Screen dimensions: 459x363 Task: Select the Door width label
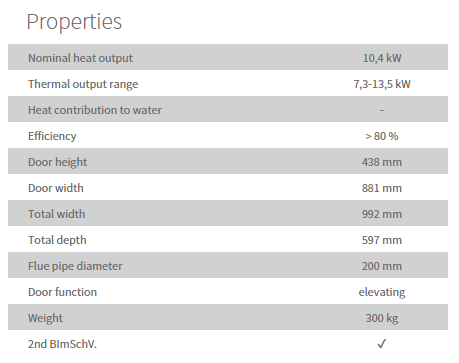coord(56,188)
